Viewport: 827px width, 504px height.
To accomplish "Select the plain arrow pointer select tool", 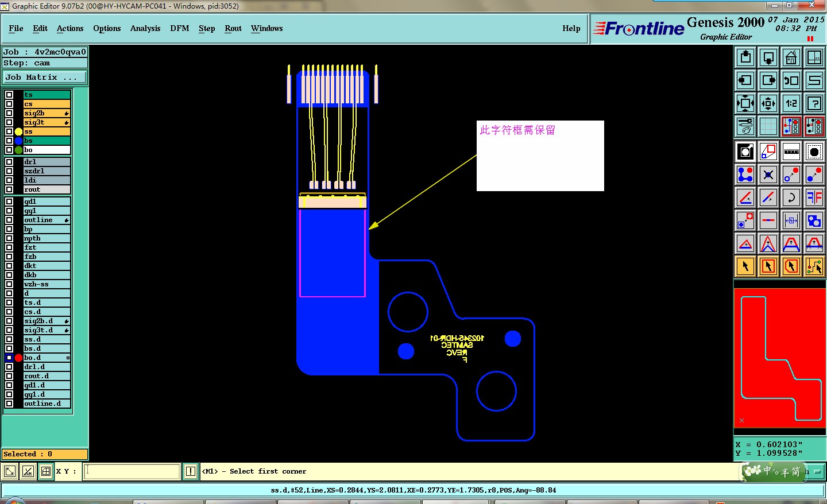I will click(x=745, y=266).
